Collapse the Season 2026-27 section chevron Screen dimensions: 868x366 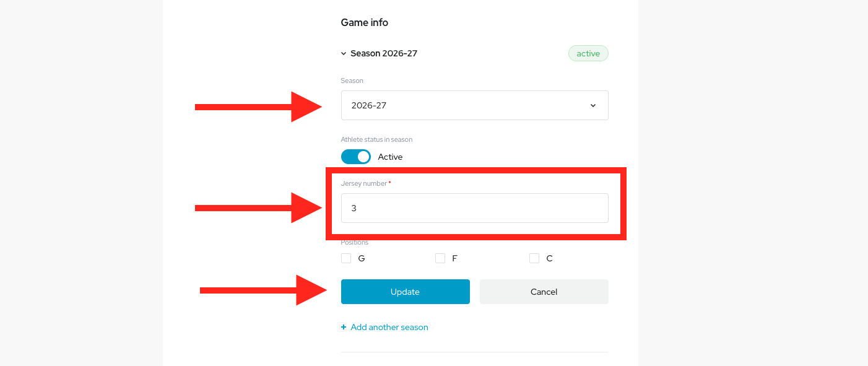(344, 54)
